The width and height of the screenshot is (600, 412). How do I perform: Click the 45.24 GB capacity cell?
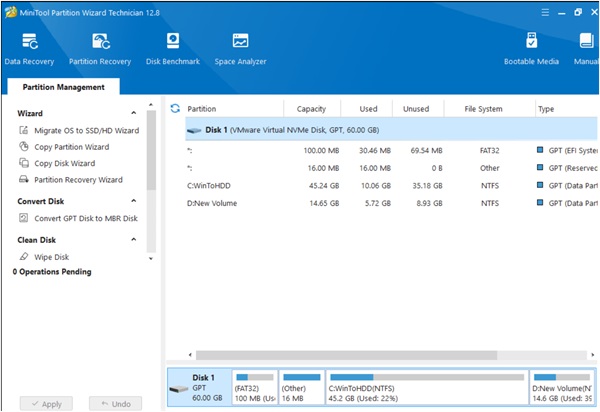324,186
